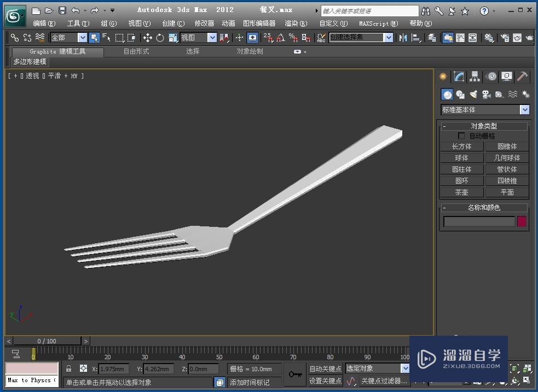
Task: Open the 标准基本体 dropdown
Action: point(524,110)
